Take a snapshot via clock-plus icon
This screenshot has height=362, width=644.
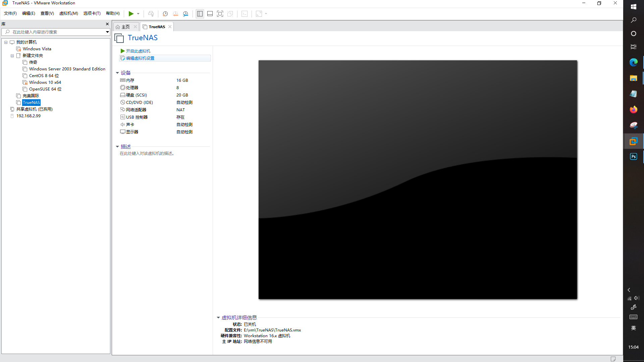tap(165, 14)
